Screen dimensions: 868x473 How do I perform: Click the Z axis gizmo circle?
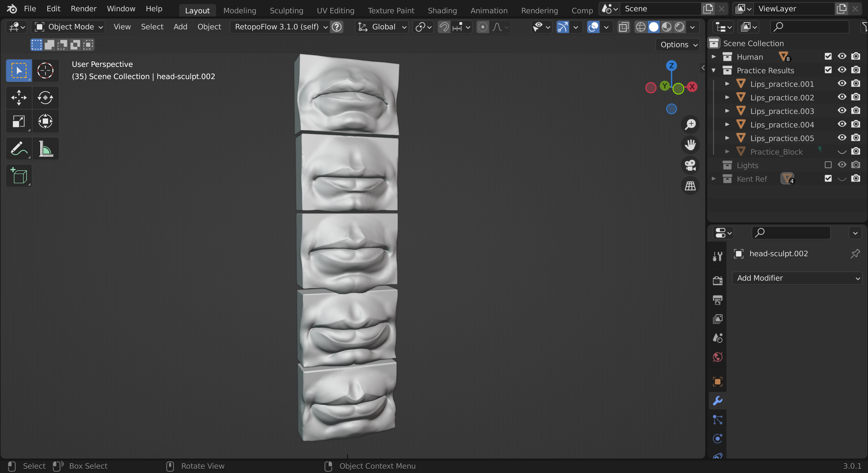pos(671,66)
